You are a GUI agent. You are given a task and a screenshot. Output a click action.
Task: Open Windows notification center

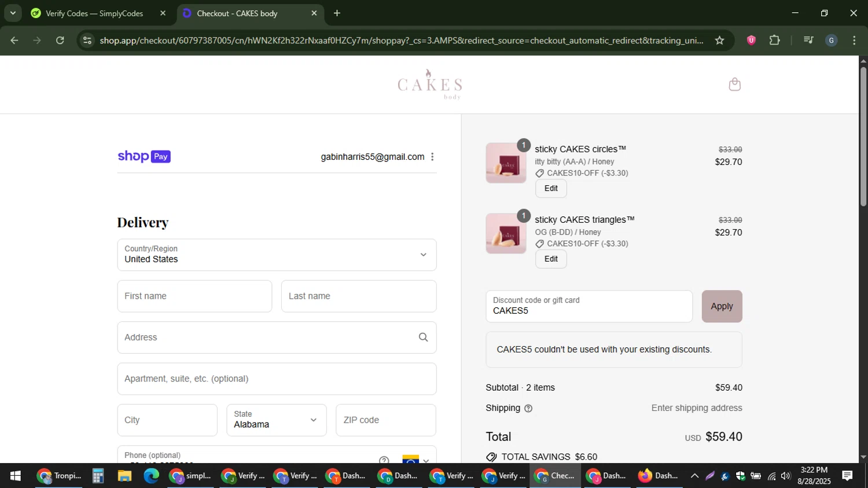[847, 476]
